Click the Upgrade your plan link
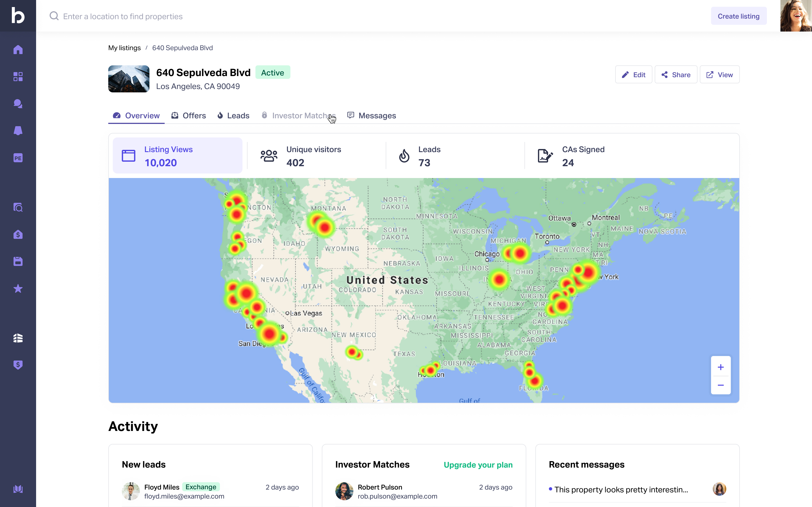Image resolution: width=812 pixels, height=507 pixels. click(x=478, y=465)
